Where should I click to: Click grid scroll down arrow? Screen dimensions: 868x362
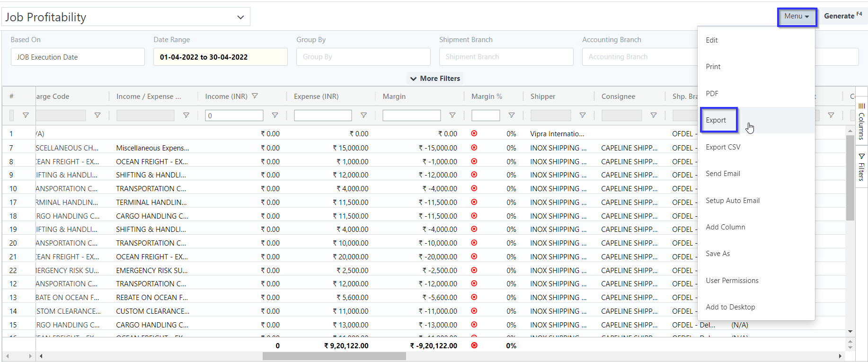850,331
